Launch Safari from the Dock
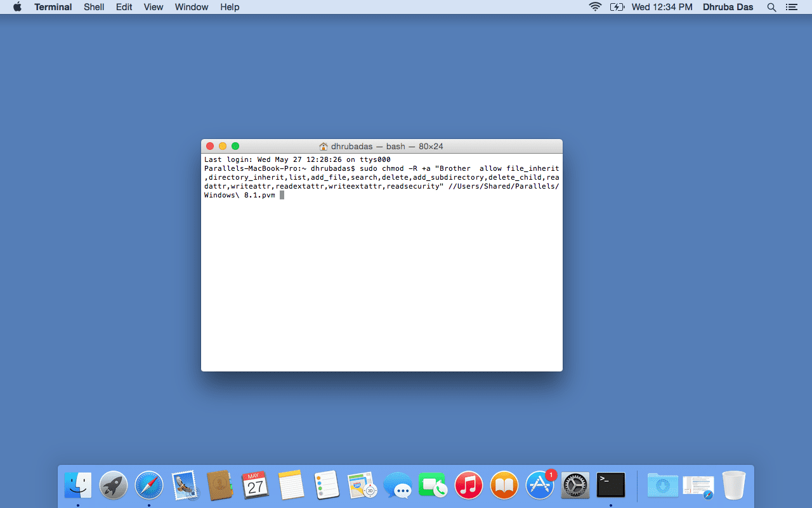The height and width of the screenshot is (508, 812). click(149, 486)
